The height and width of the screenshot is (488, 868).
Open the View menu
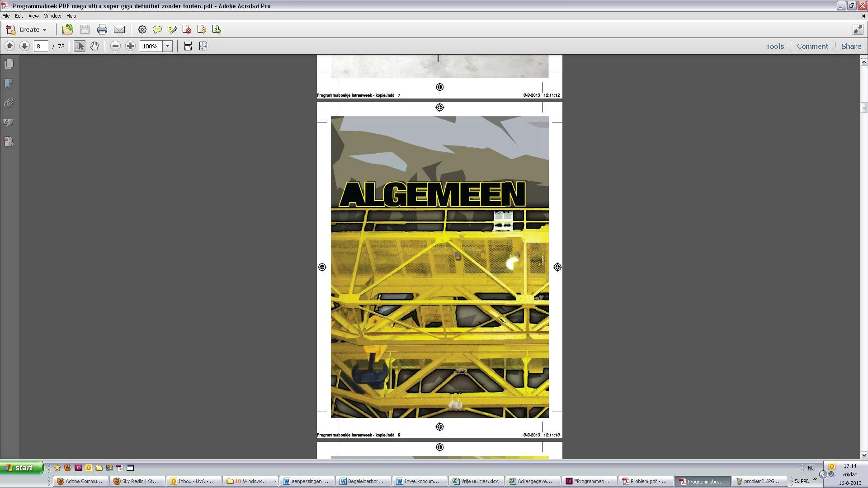click(33, 16)
